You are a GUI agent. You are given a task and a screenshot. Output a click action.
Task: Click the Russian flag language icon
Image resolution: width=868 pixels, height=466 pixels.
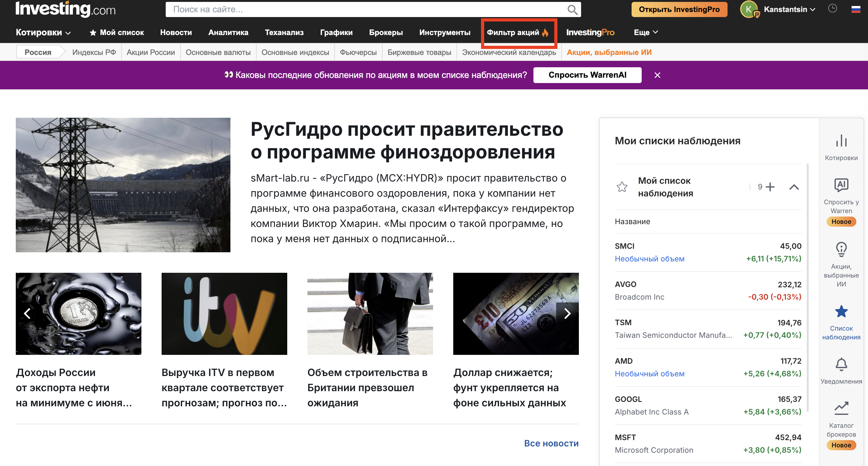point(856,9)
